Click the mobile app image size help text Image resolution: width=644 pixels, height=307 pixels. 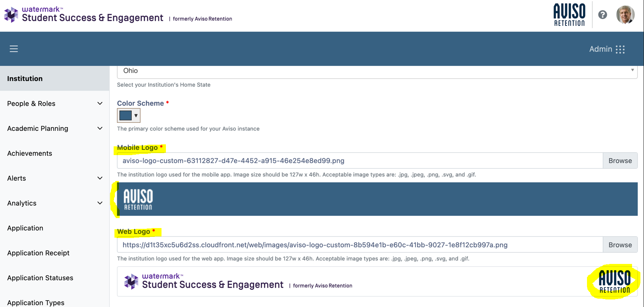click(296, 175)
